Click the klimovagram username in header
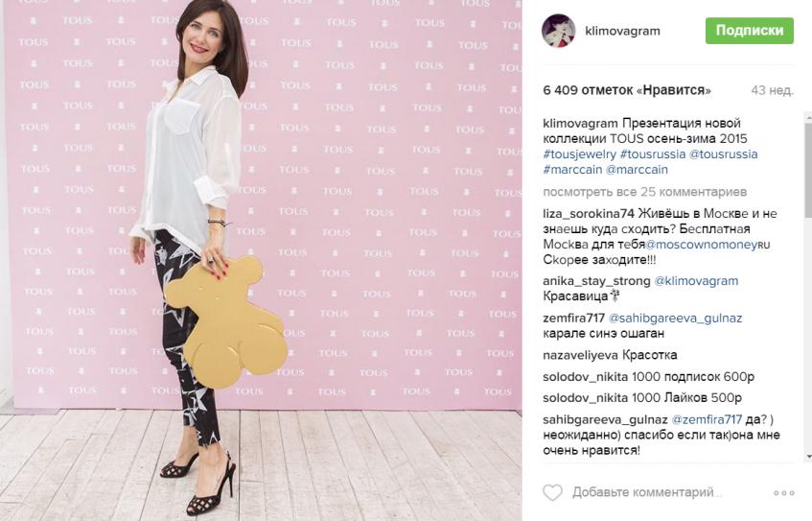The image size is (812, 521). click(x=622, y=31)
